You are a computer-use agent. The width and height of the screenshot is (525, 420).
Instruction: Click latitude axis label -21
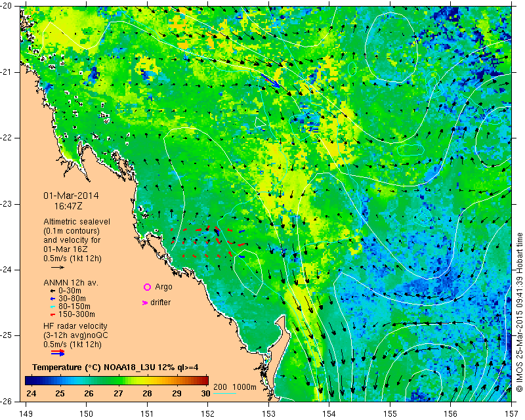[7, 72]
